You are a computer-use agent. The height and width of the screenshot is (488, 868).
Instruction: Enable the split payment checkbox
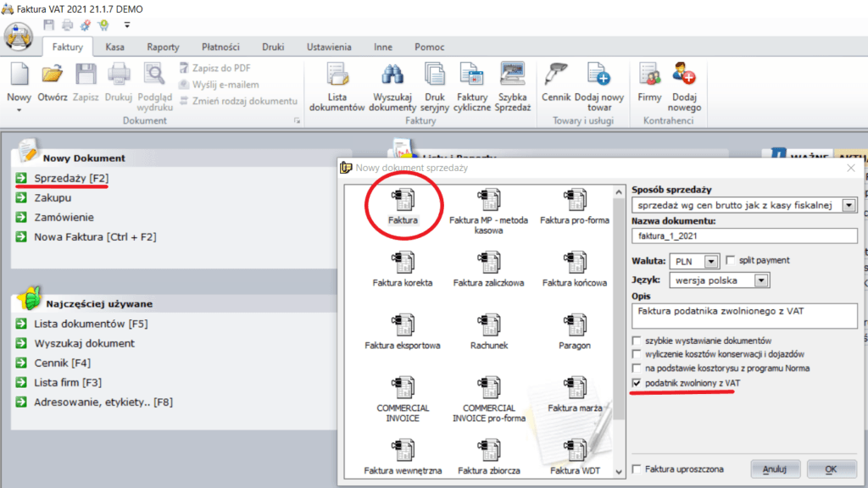coord(730,260)
